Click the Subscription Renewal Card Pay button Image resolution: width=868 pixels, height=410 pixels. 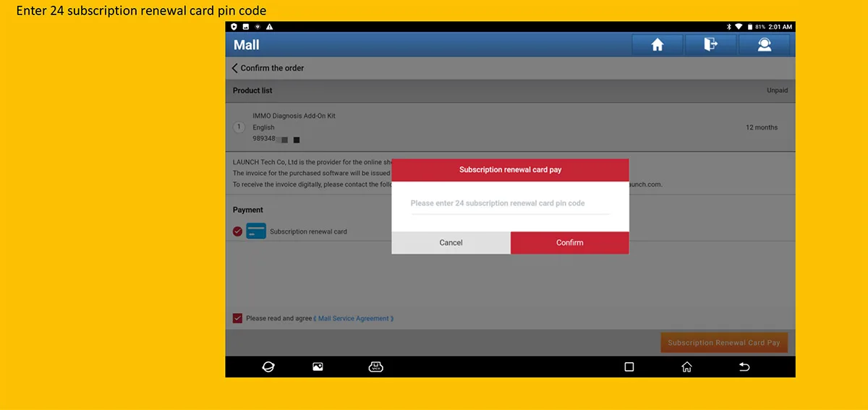(x=724, y=343)
